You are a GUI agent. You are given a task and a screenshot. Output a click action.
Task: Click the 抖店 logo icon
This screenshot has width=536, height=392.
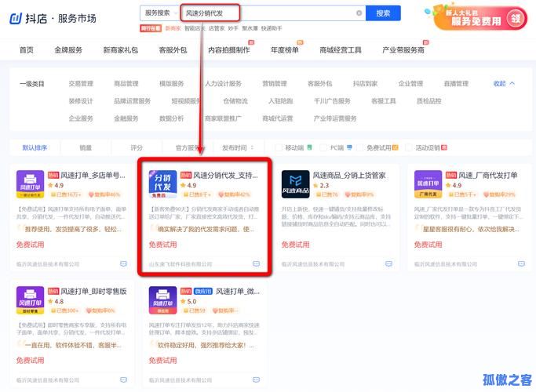pos(16,19)
